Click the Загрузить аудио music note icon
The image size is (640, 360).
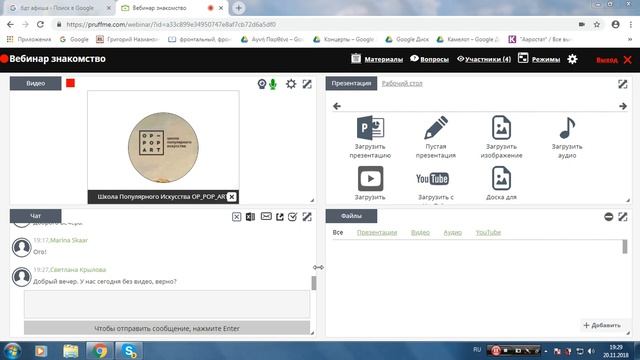pos(567,128)
